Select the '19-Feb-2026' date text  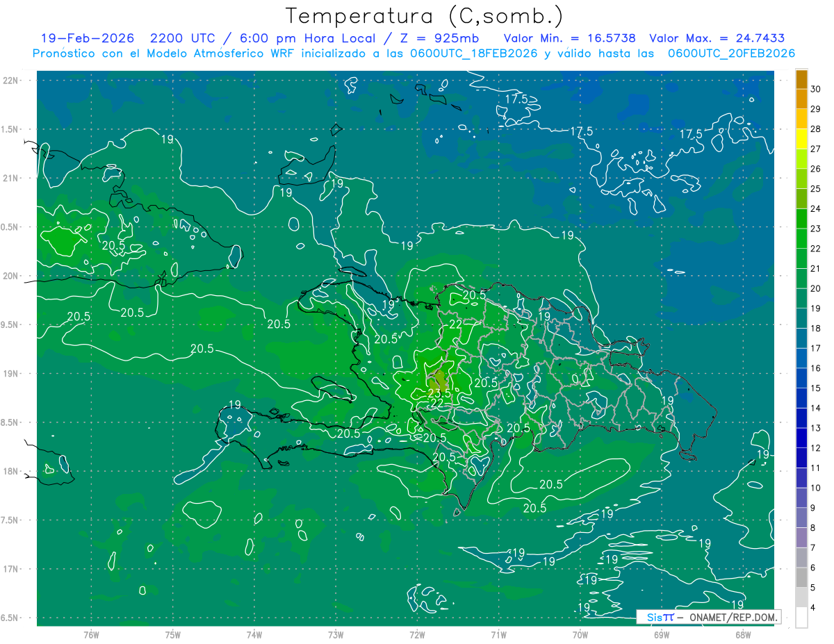[88, 38]
